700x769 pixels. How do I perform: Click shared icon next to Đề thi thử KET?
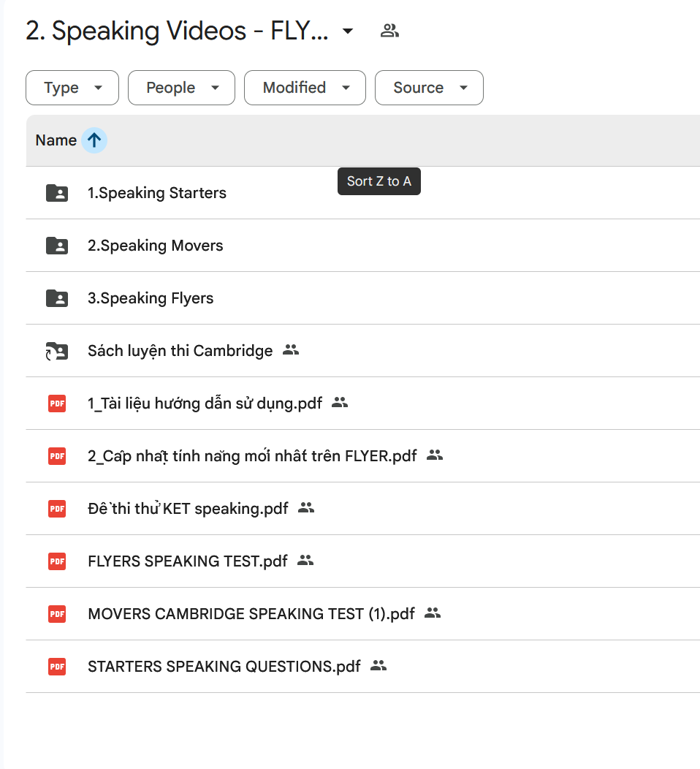306,508
